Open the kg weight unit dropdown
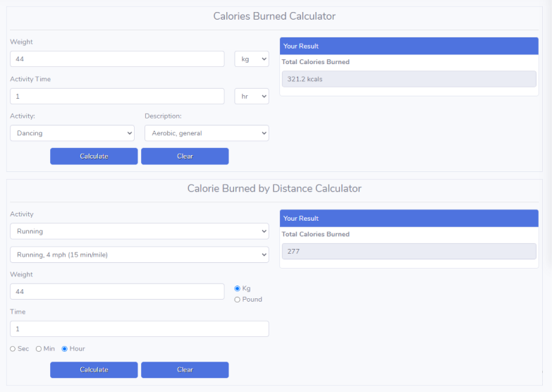Image resolution: width=552 pixels, height=392 pixels. tap(252, 59)
